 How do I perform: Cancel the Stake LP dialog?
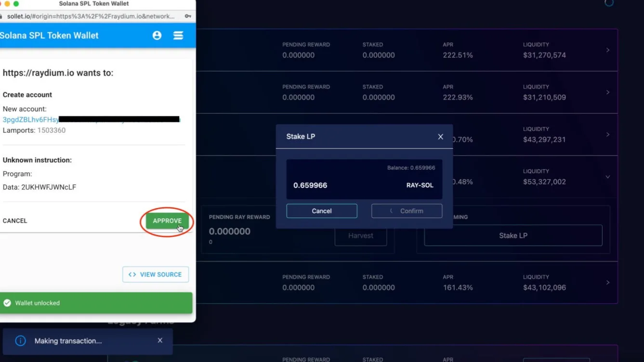click(322, 211)
